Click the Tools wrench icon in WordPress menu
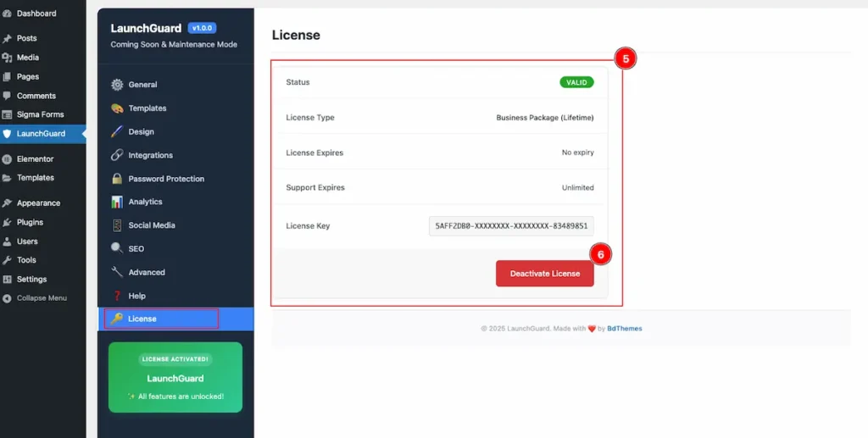 7,260
